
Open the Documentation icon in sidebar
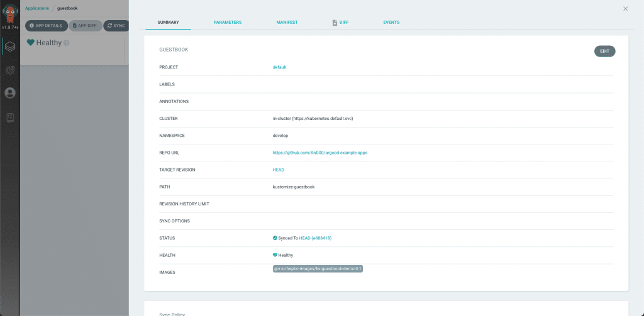[x=10, y=118]
